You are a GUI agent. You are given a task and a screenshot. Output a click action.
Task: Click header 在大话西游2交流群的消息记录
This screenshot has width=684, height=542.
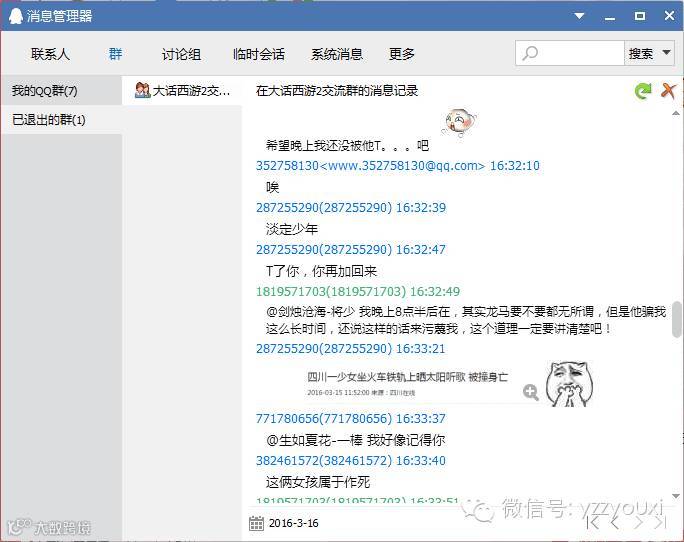(337, 91)
